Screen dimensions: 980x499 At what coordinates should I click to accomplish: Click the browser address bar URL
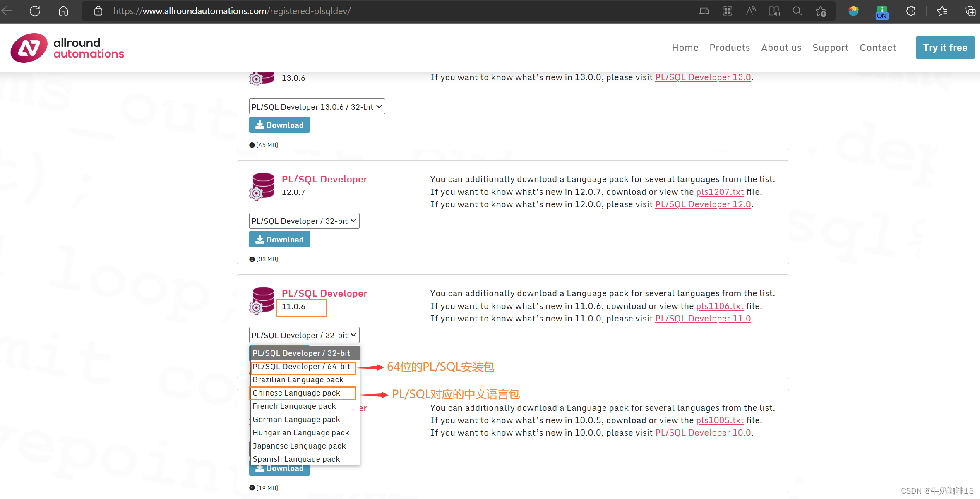click(x=232, y=11)
